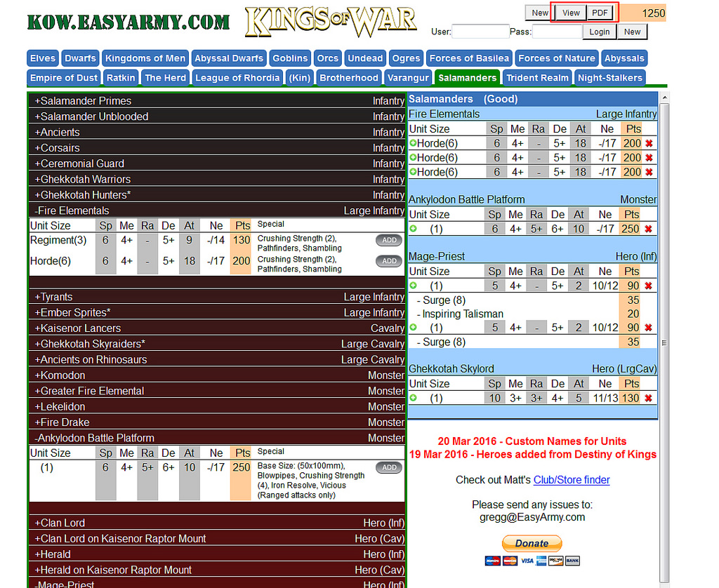Click green plus on the third Fire Elementals Horde
This screenshot has width=719, height=588.
(x=413, y=173)
